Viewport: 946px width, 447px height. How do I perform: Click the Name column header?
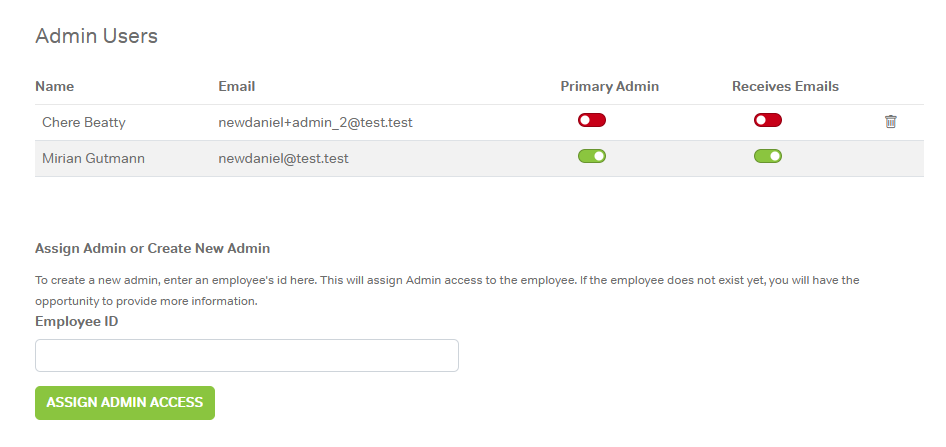click(x=55, y=86)
